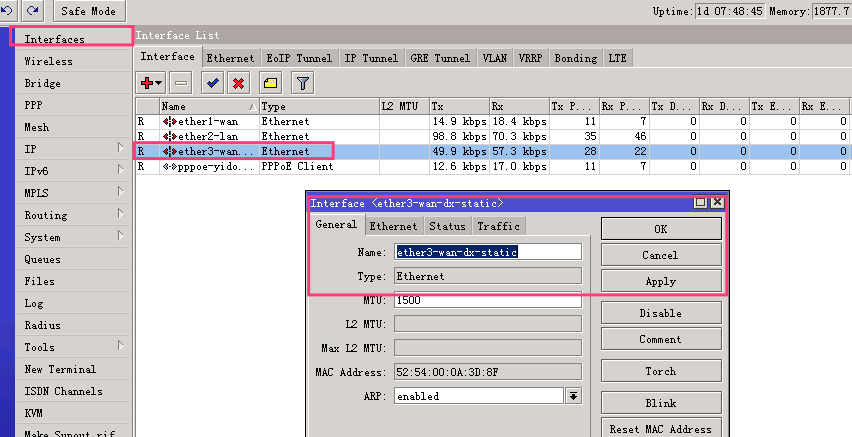Select the pppoe-yido PPPoE Client row
Image resolution: width=852 pixels, height=437 pixels.
pyautogui.click(x=492, y=166)
